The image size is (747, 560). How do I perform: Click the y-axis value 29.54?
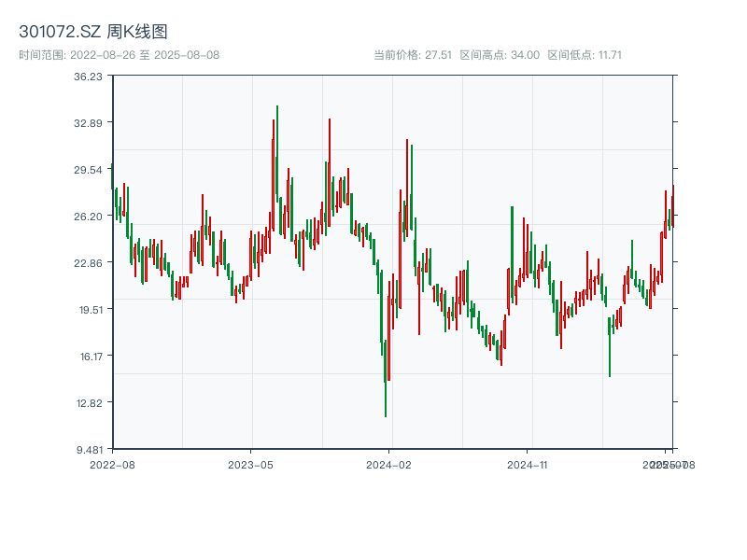[88, 170]
